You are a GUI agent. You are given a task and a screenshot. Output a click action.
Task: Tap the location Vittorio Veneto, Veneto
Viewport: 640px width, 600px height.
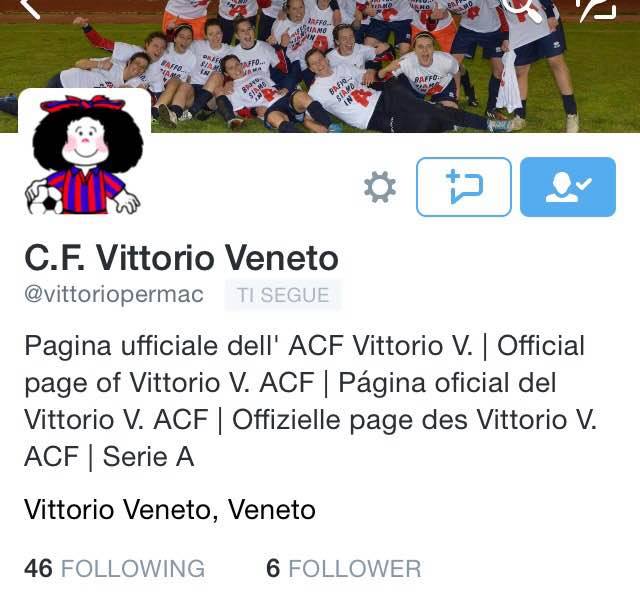pyautogui.click(x=170, y=509)
